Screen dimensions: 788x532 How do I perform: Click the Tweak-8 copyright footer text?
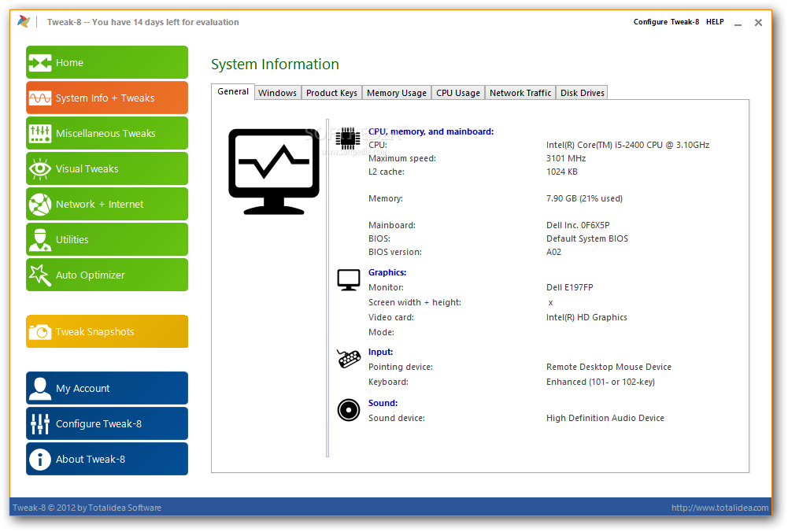[x=87, y=508]
